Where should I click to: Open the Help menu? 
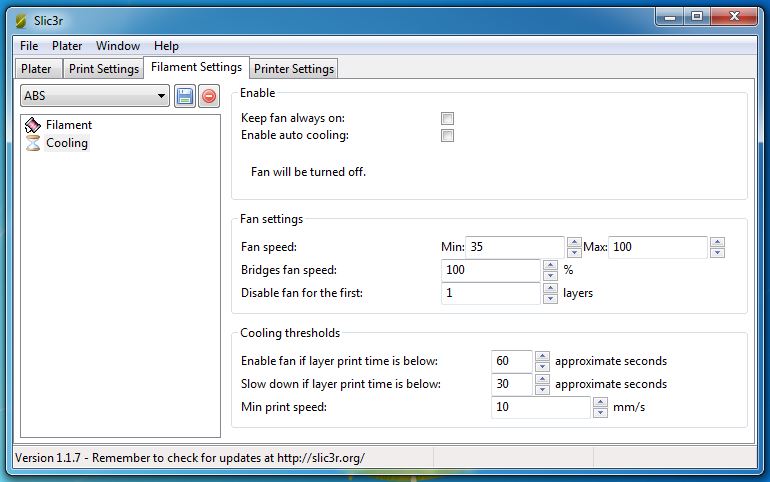(x=166, y=46)
